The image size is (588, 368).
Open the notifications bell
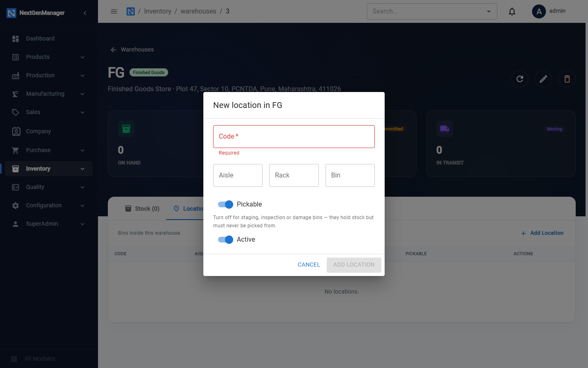coord(512,11)
